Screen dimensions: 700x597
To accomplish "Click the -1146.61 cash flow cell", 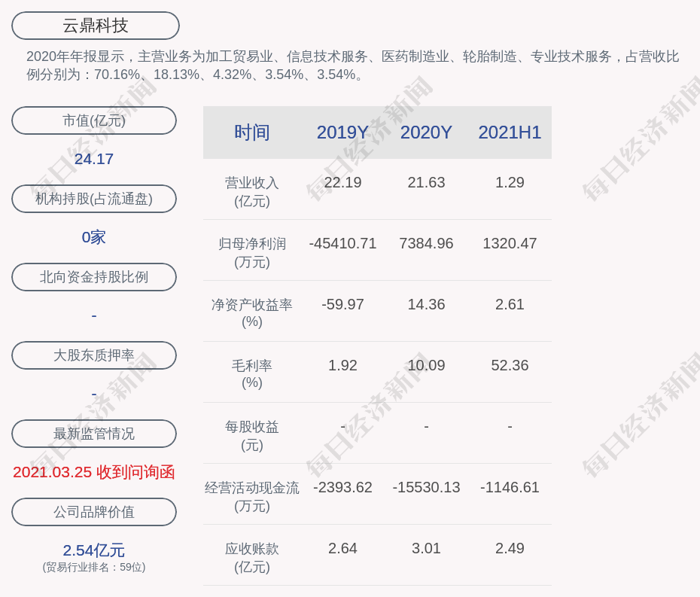I will [510, 487].
